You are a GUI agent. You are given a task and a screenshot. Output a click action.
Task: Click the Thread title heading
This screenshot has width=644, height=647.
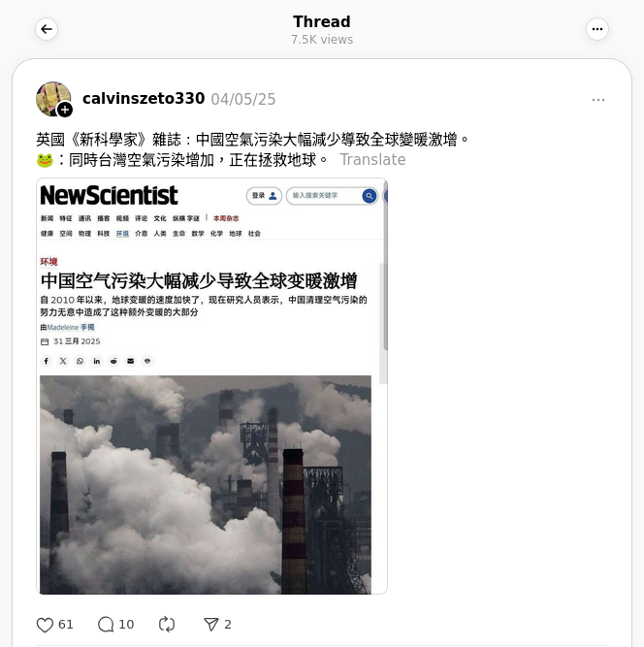point(322,22)
